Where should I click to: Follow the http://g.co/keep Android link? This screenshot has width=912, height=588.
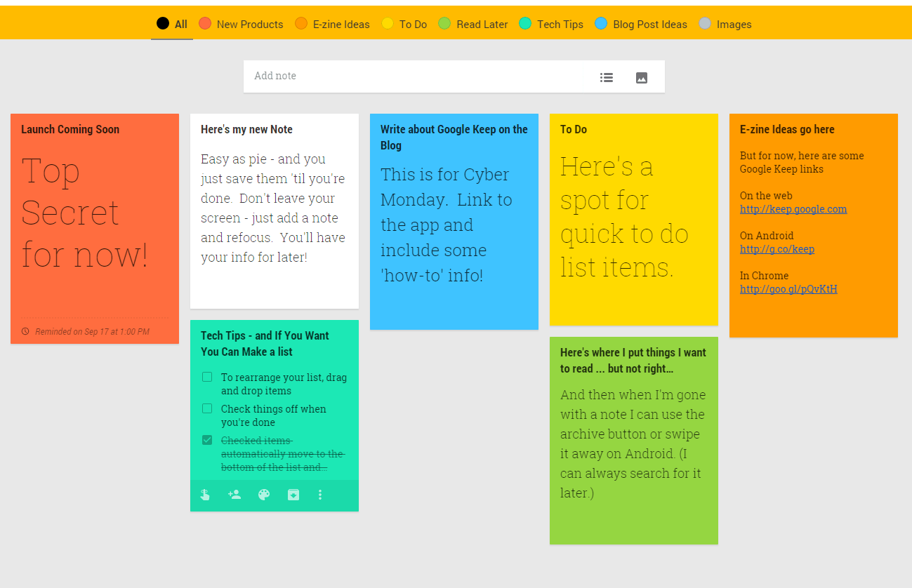point(777,249)
